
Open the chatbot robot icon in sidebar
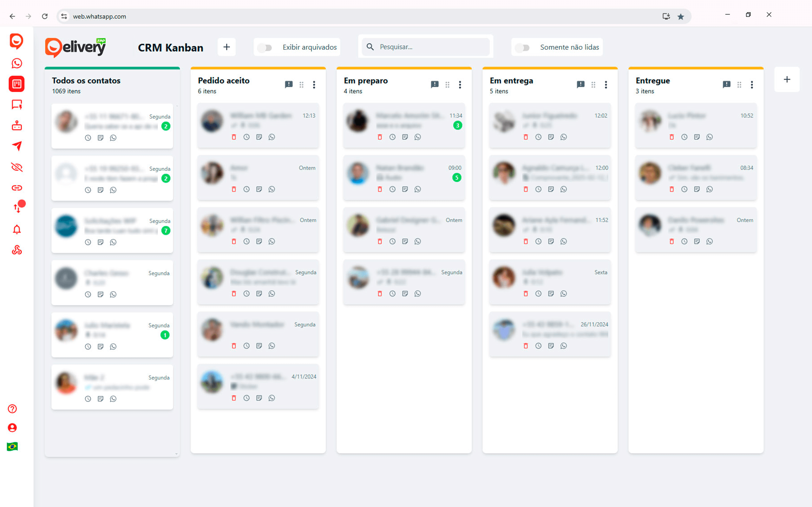point(16,126)
